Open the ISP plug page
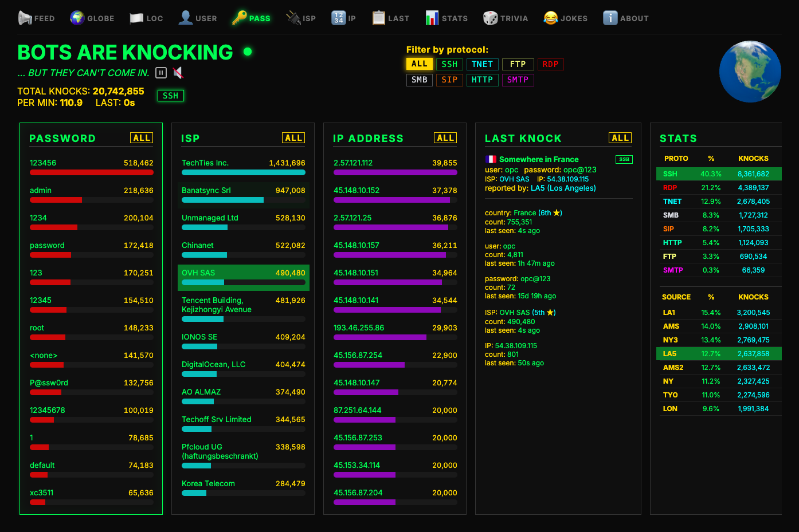Image resolution: width=799 pixels, height=532 pixels. [x=301, y=18]
